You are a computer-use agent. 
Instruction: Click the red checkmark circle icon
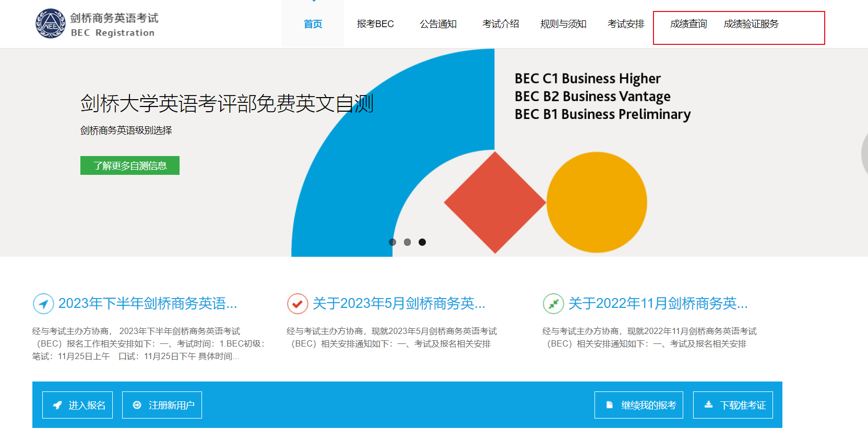(x=298, y=303)
